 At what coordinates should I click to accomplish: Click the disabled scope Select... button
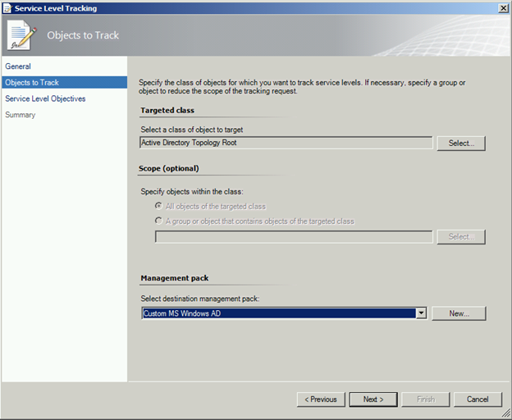click(461, 237)
